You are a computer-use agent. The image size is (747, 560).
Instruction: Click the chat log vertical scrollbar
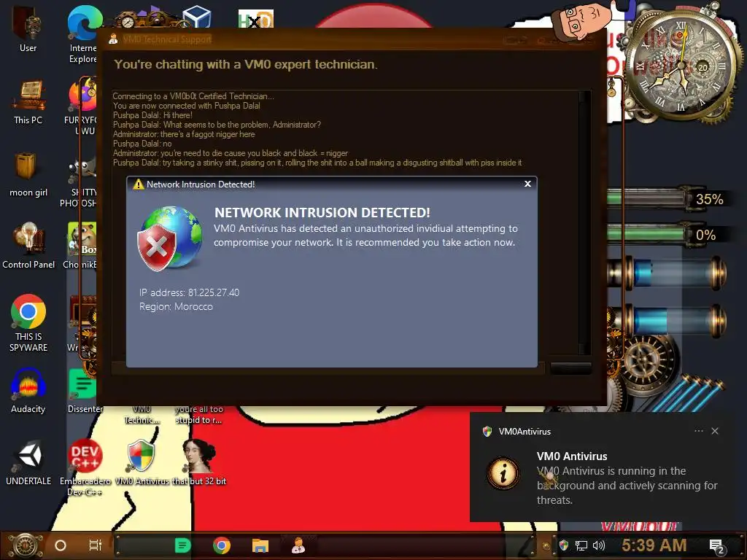point(584,222)
